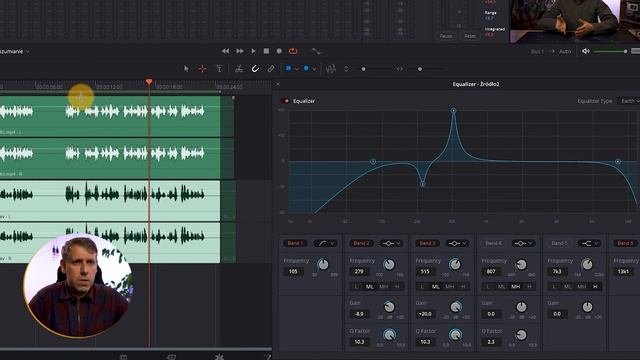Select MH range for Band 2
Image resolution: width=640 pixels, height=360 pixels.
click(384, 287)
